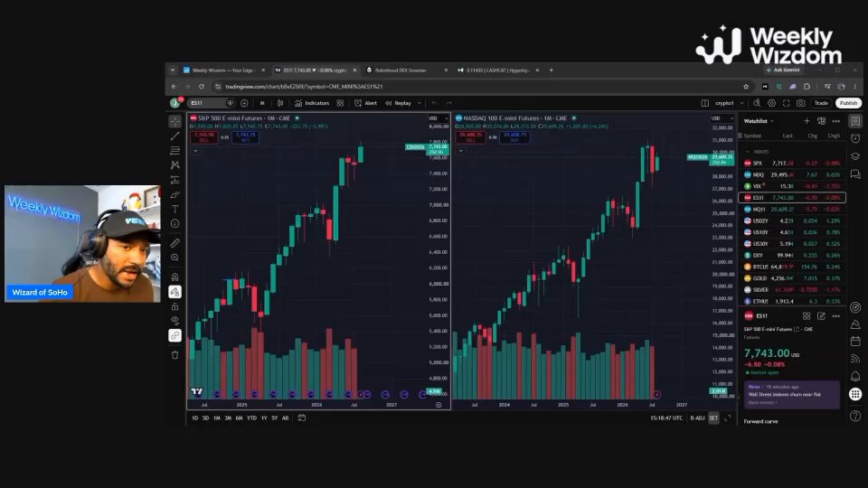The image size is (868, 488).
Task: Open the chats panel icon
Action: [855, 174]
